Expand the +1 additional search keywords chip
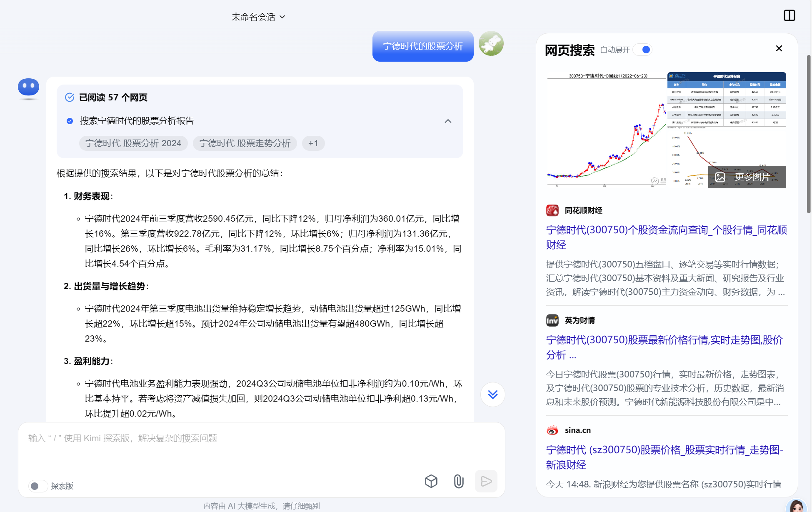This screenshot has height=512, width=812. pos(313,143)
